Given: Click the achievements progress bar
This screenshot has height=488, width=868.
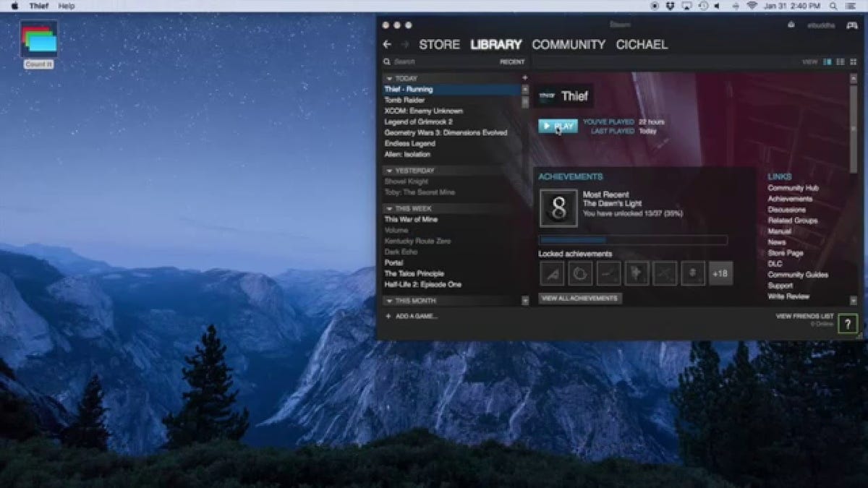Looking at the screenshot, I should pyautogui.click(x=633, y=240).
